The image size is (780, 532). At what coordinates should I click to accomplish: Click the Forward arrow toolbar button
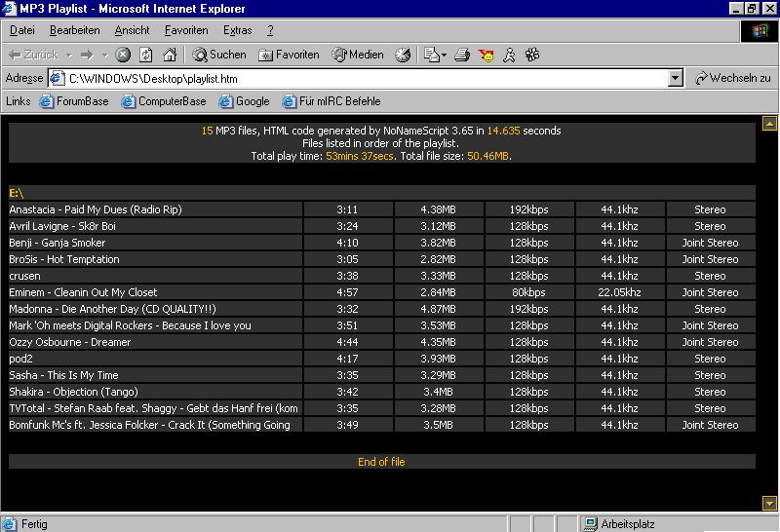pos(87,55)
